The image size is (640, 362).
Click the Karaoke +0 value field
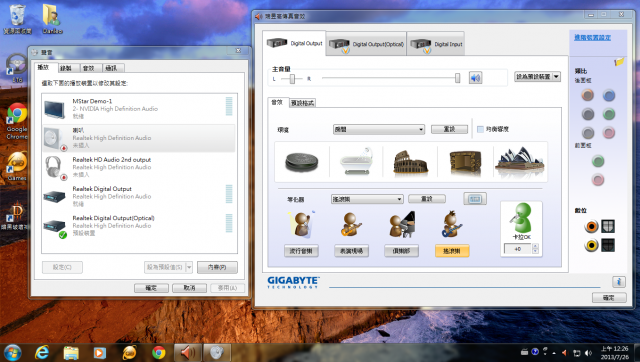(x=518, y=249)
